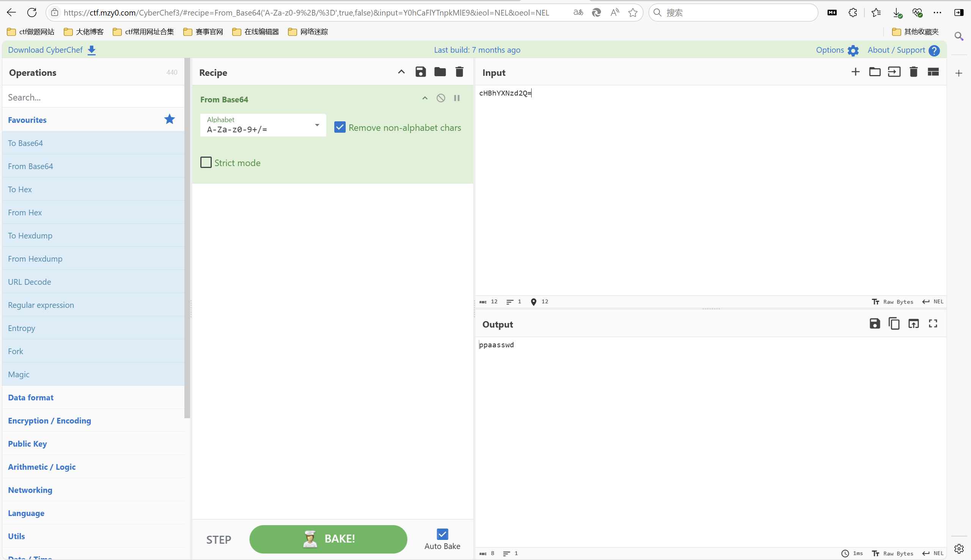Viewport: 971px width, 560px height.
Task: Select From Hexdump operation
Action: pyautogui.click(x=93, y=259)
